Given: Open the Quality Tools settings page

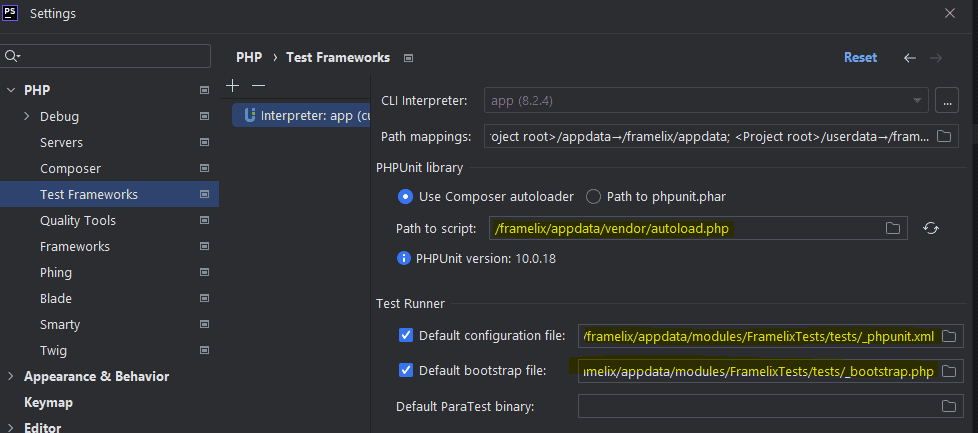Looking at the screenshot, I should [x=78, y=221].
